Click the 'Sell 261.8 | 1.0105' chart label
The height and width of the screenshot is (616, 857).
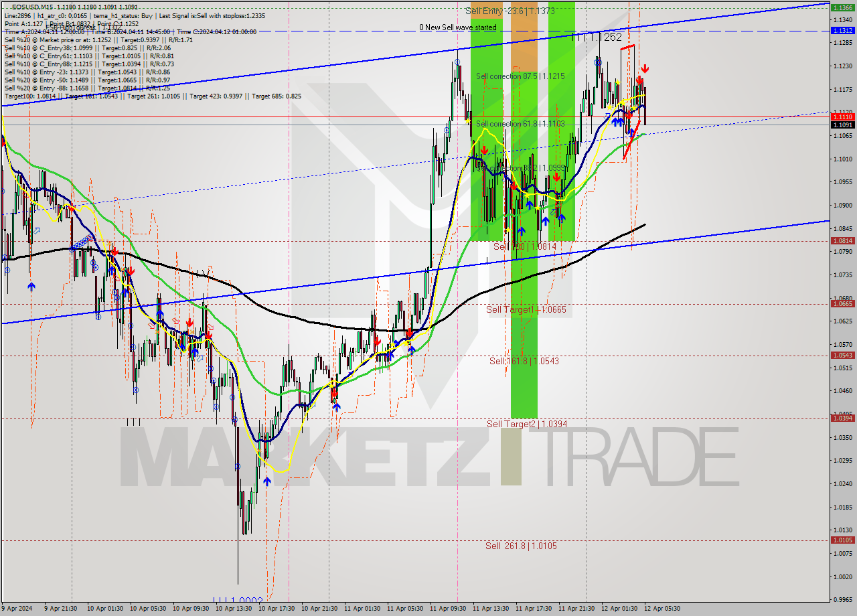[521, 546]
